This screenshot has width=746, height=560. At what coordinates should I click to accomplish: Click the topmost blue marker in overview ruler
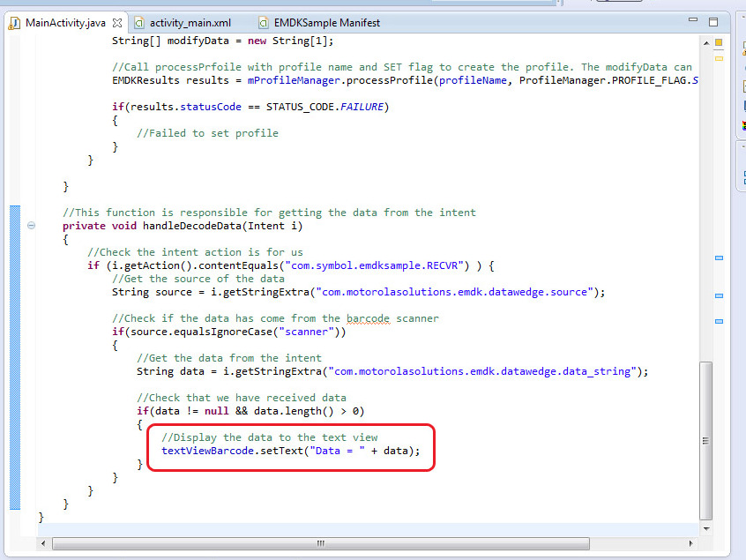tap(719, 258)
